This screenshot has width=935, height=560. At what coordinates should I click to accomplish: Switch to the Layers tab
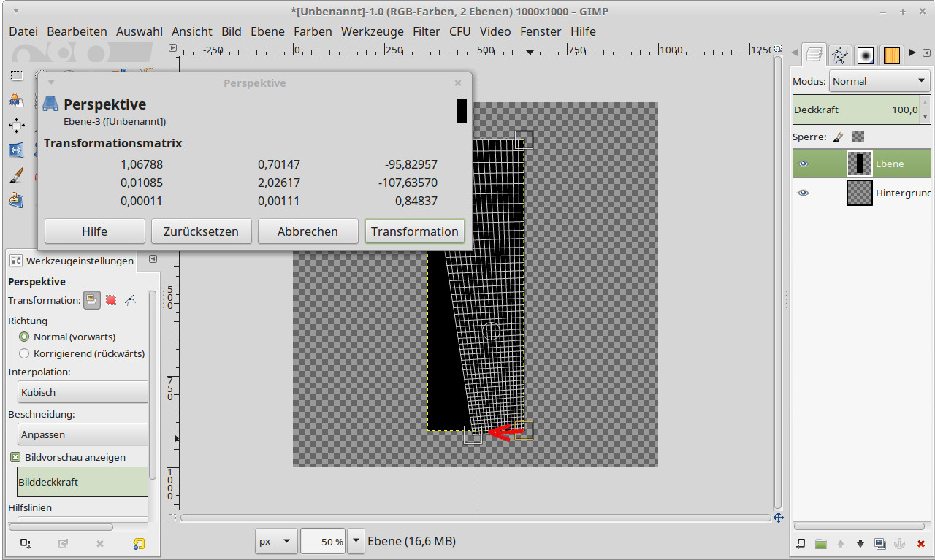814,54
